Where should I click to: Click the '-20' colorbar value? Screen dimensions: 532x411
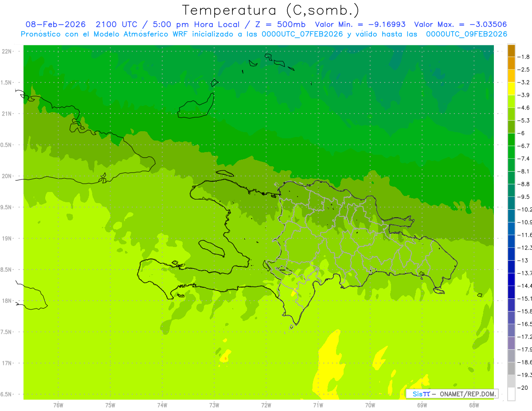click(524, 388)
